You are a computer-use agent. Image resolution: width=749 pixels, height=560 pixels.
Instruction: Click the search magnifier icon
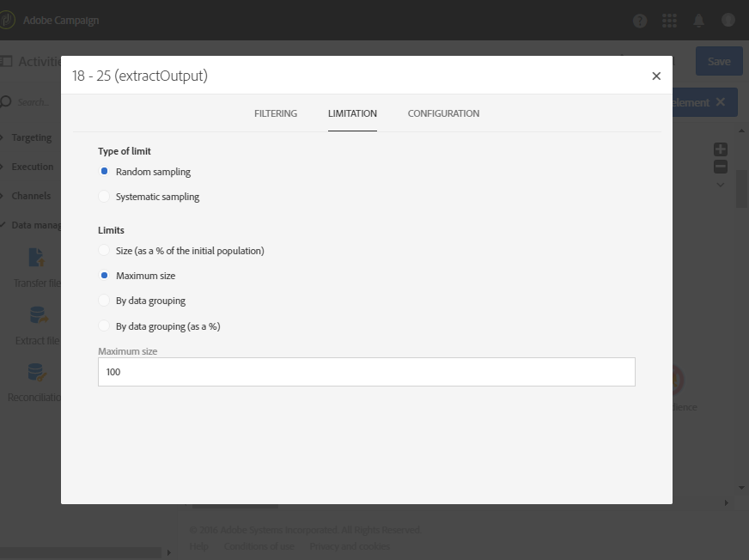pos(6,101)
